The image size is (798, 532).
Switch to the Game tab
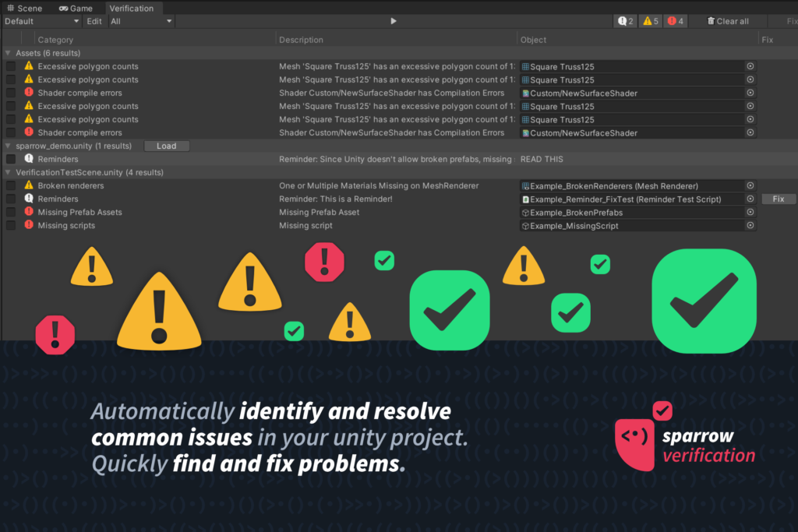coord(76,8)
